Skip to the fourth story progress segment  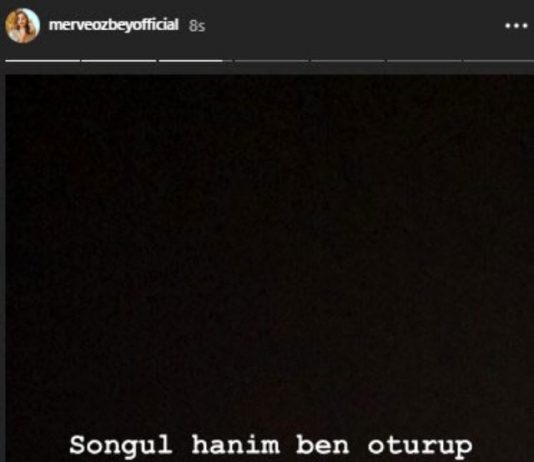coord(271,61)
